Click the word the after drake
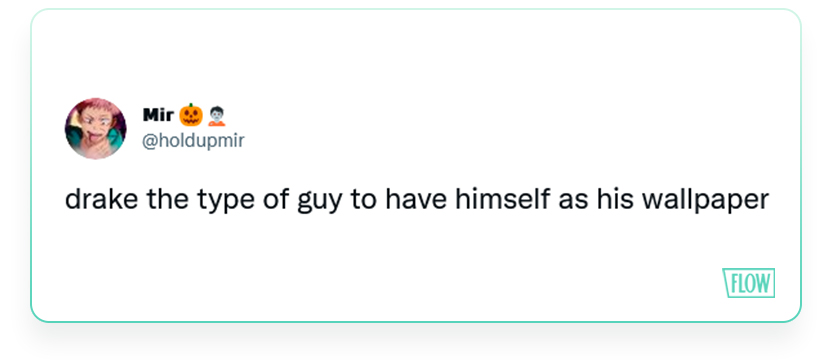830x362 pixels. [168, 199]
